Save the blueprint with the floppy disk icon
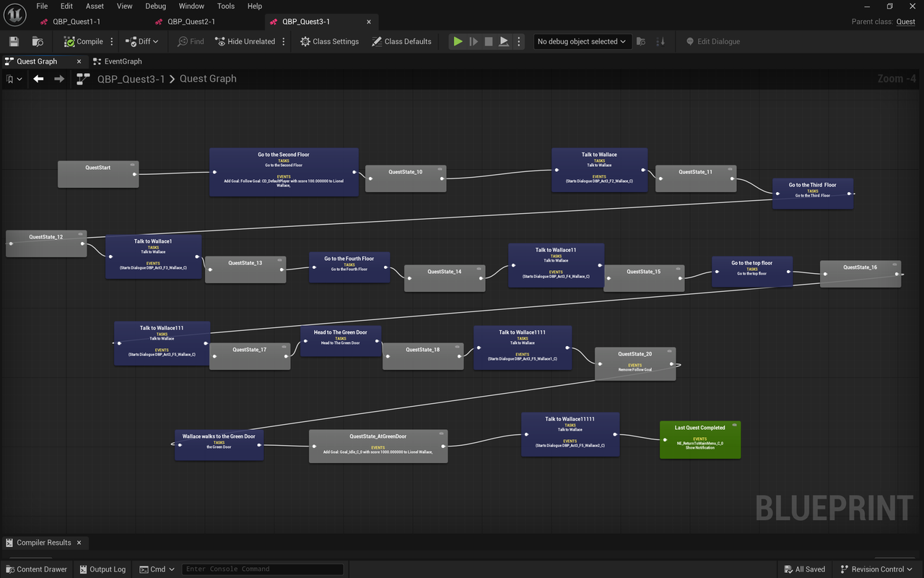The width and height of the screenshot is (924, 578). (x=14, y=42)
